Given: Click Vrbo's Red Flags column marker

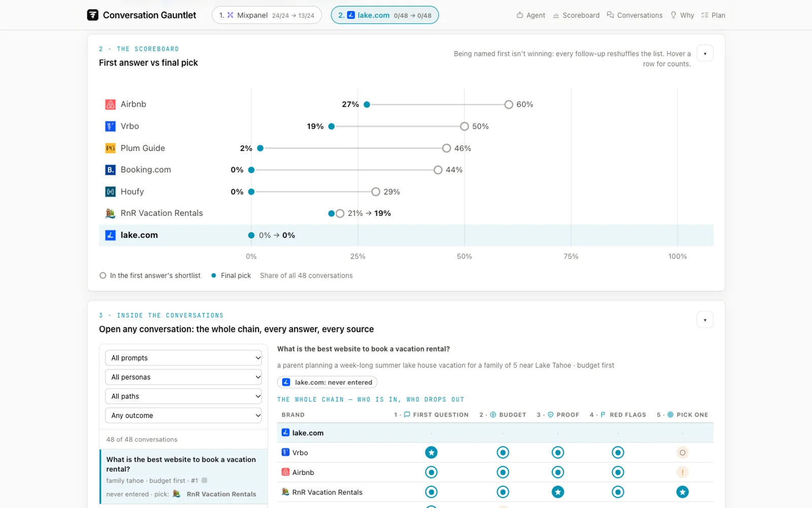Looking at the screenshot, I should click(618, 453).
